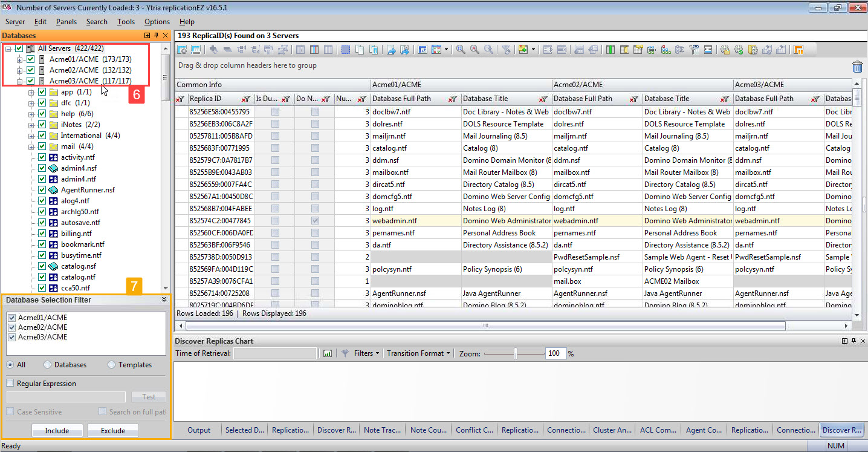Select the zoom in magnifier icon

coord(459,49)
